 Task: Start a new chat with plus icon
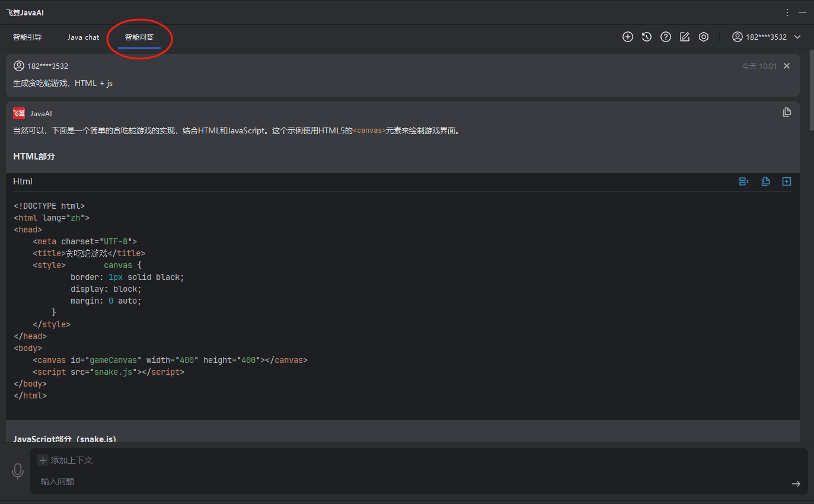tap(628, 37)
